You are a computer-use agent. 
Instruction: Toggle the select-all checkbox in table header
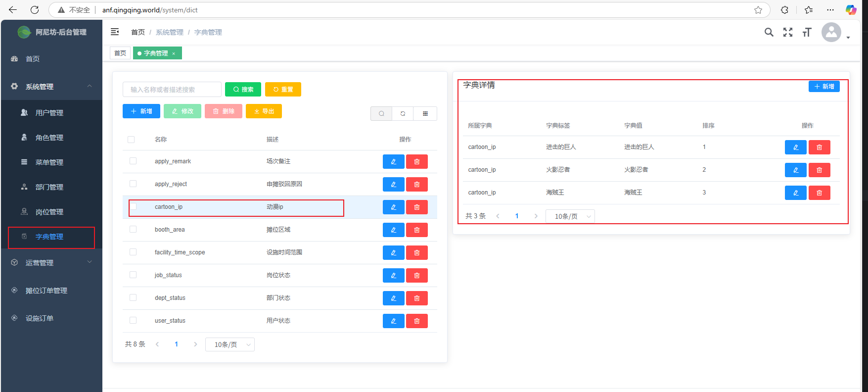(131, 140)
